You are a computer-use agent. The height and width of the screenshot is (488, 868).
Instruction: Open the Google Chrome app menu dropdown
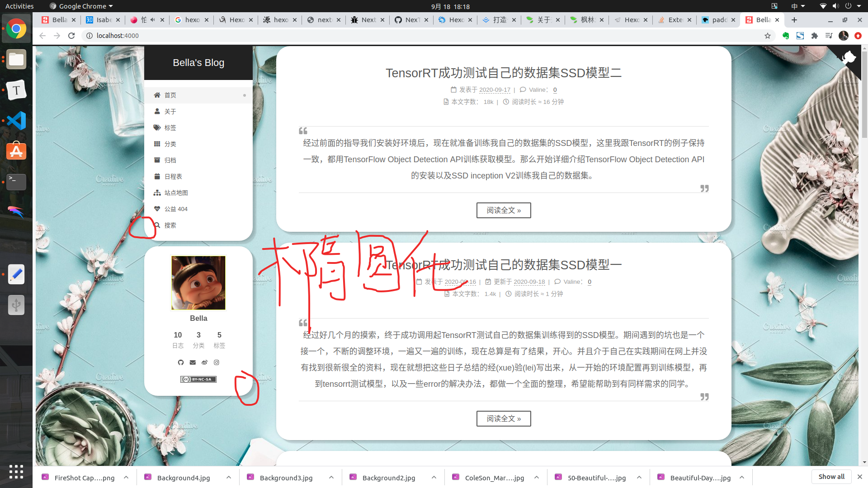click(x=81, y=6)
